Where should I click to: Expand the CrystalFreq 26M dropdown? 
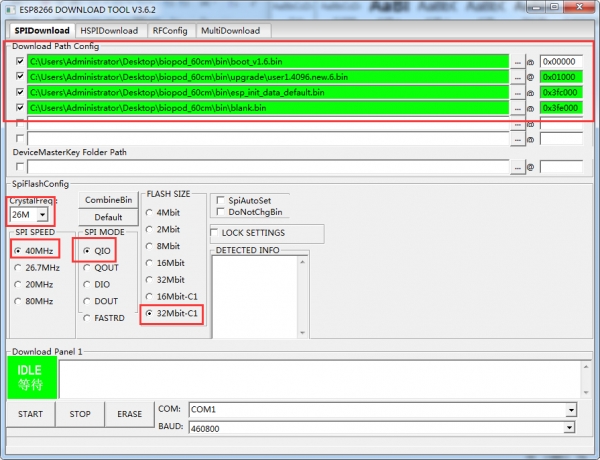42,214
